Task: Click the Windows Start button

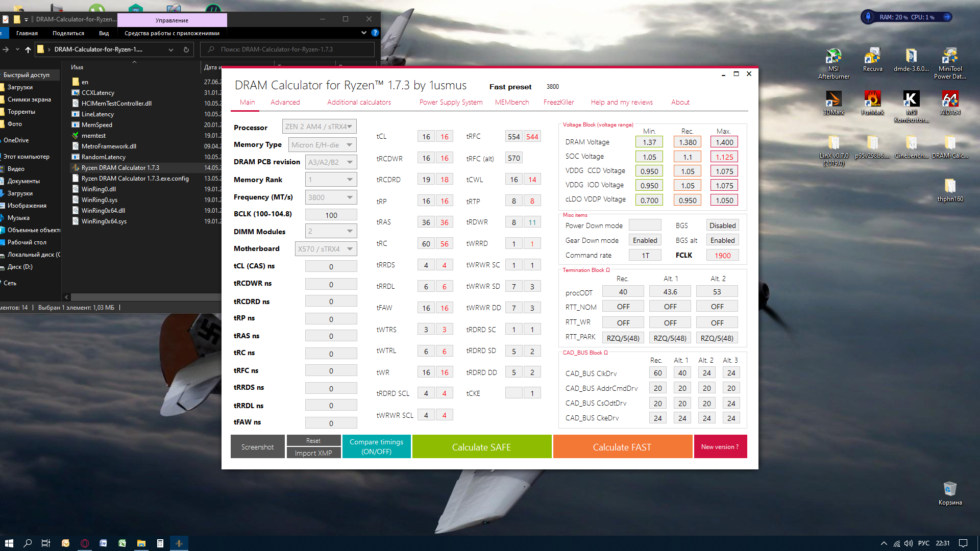Action: [x=9, y=543]
